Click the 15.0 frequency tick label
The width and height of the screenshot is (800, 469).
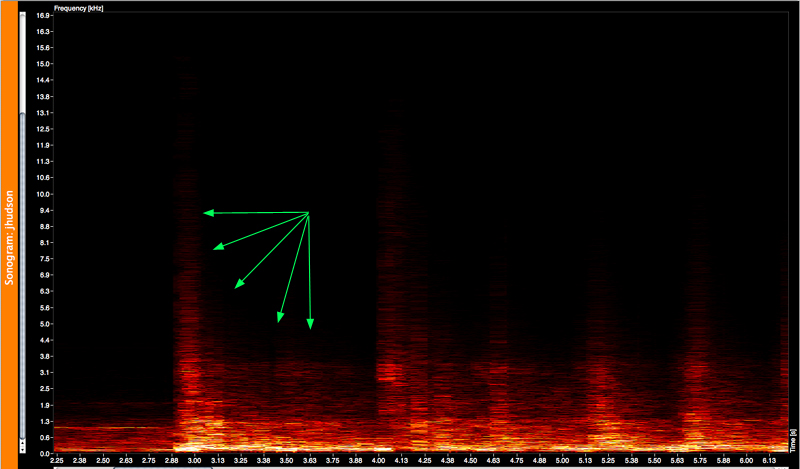pos(43,64)
